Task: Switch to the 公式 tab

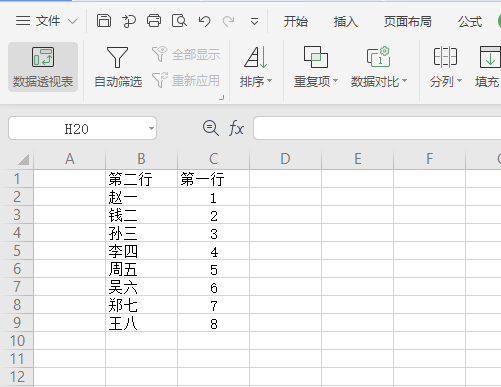Action: [470, 22]
